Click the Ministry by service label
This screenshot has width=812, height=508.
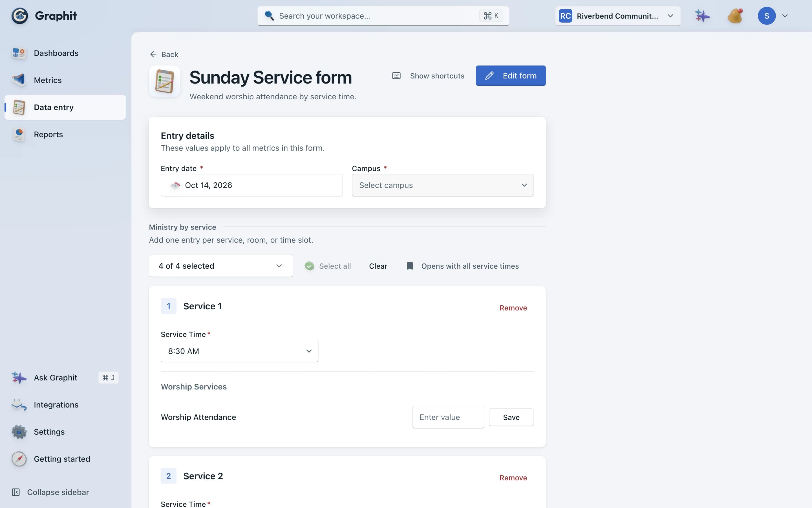[x=182, y=227]
